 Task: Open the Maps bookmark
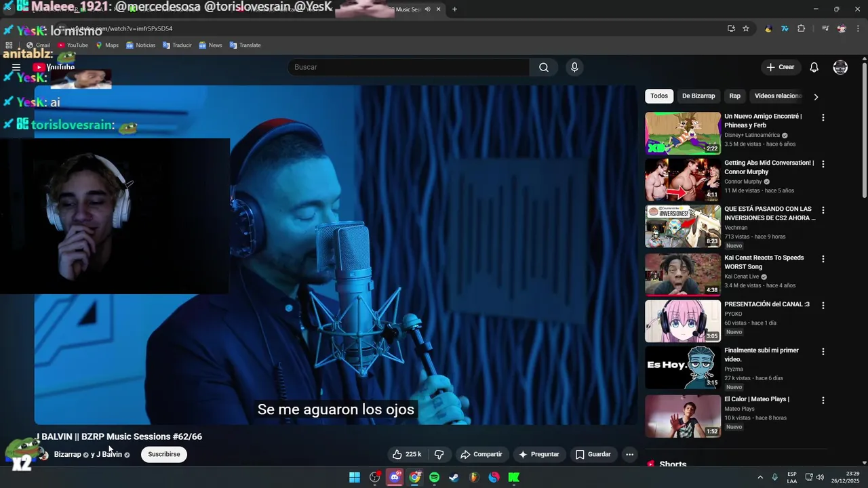(107, 45)
